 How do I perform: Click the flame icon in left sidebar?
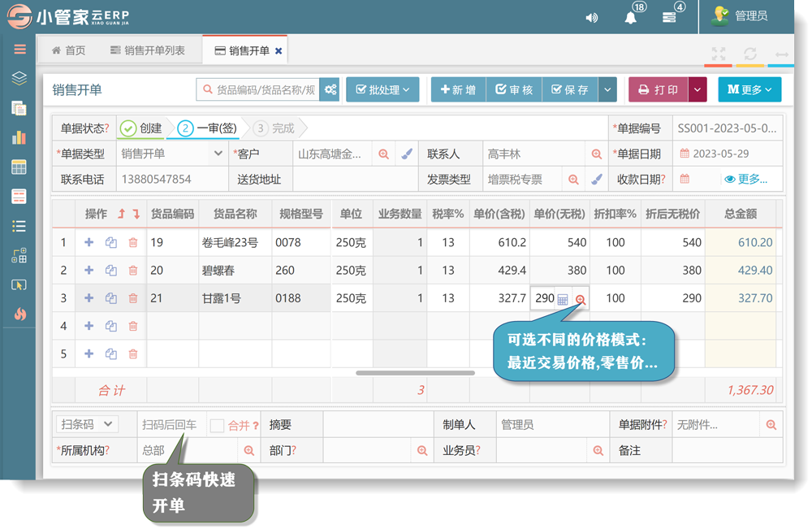pyautogui.click(x=19, y=314)
